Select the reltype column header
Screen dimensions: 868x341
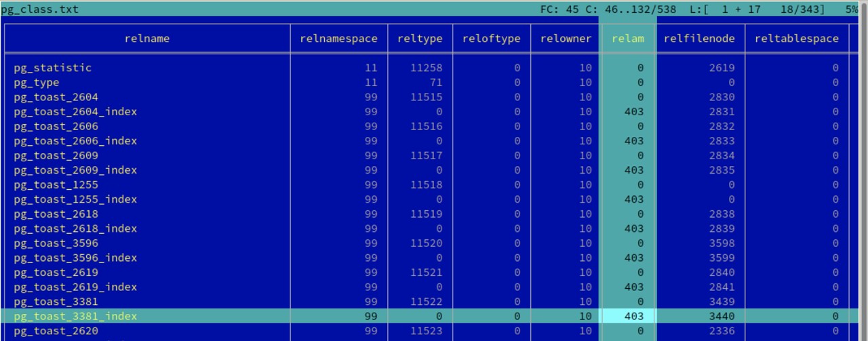click(420, 39)
